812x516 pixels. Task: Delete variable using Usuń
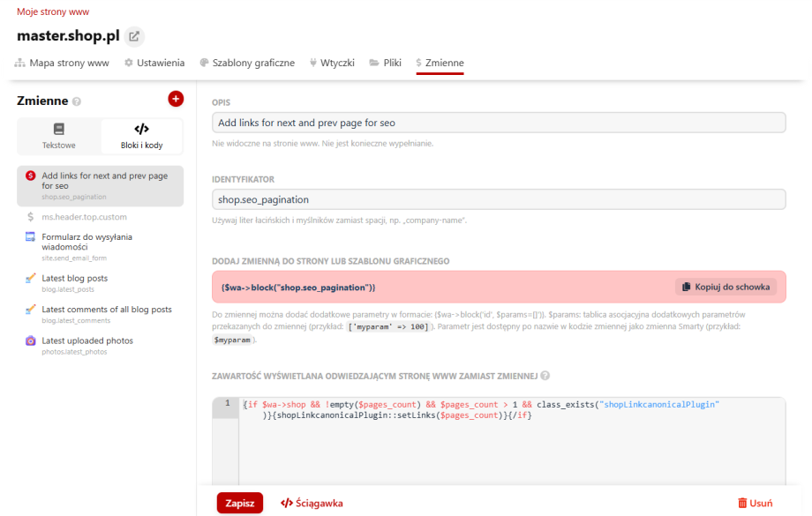[756, 503]
